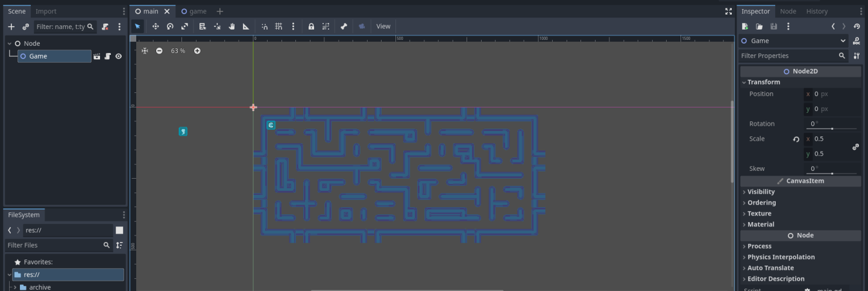Screen dimensions: 868x291
Task: Save the edited resource disk icon
Action: coord(774,27)
